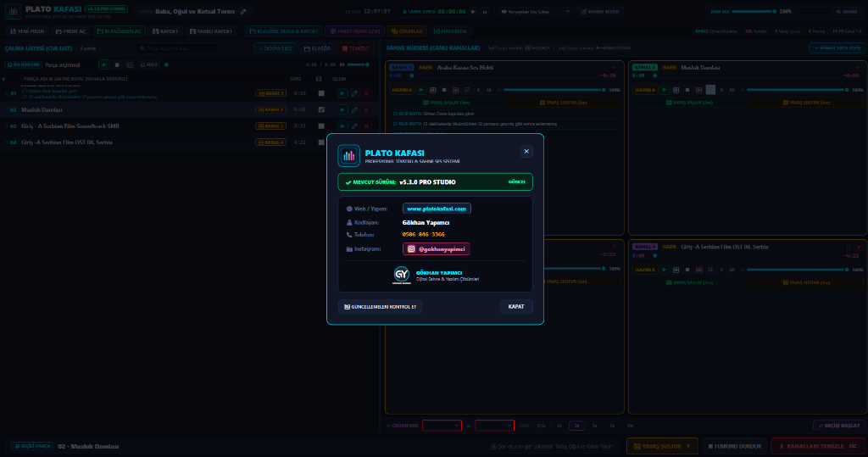Viewport: 868px width, 457px height.
Task: Toggle solo S on Kanal 2
Action: click(721, 90)
